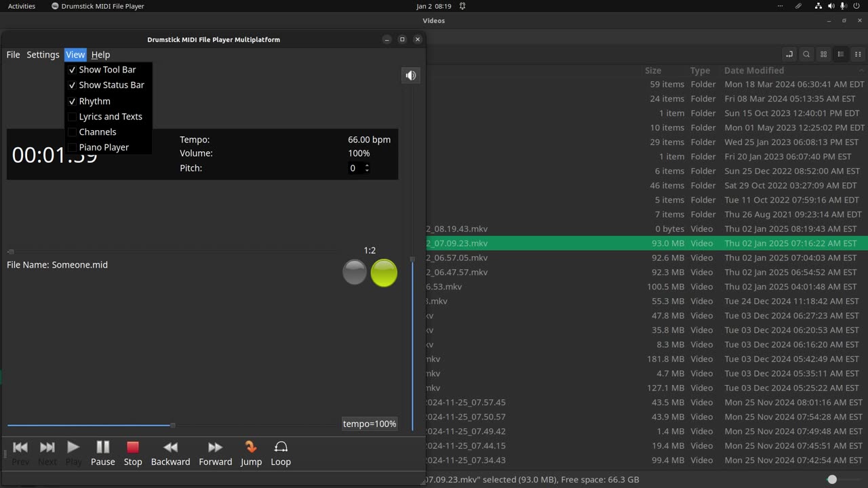Click the playback position slider handle
This screenshot has width=868, height=488.
[x=10, y=251]
